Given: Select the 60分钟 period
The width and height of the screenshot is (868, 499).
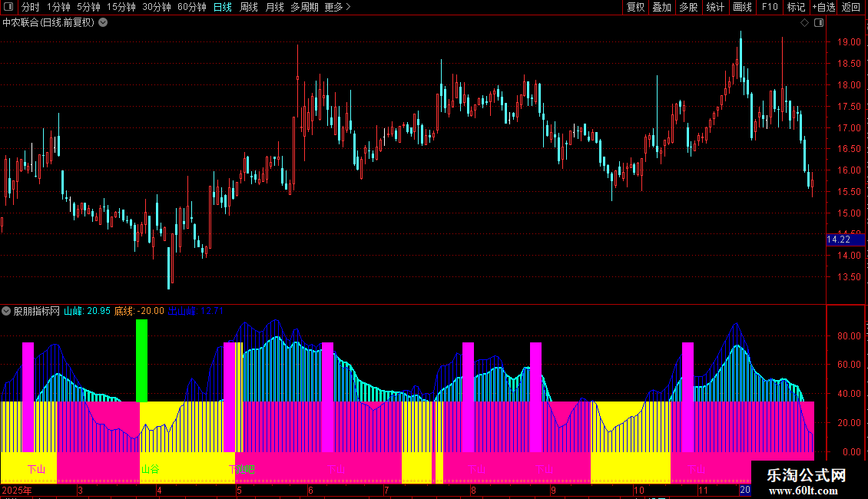Looking at the screenshot, I should (x=192, y=7).
